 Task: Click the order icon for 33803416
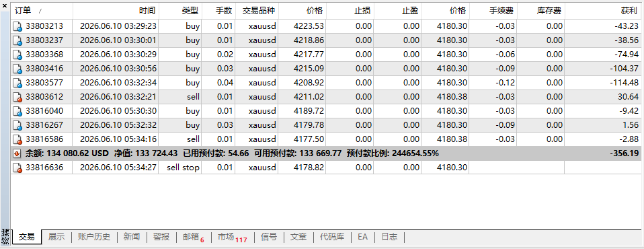click(x=17, y=69)
